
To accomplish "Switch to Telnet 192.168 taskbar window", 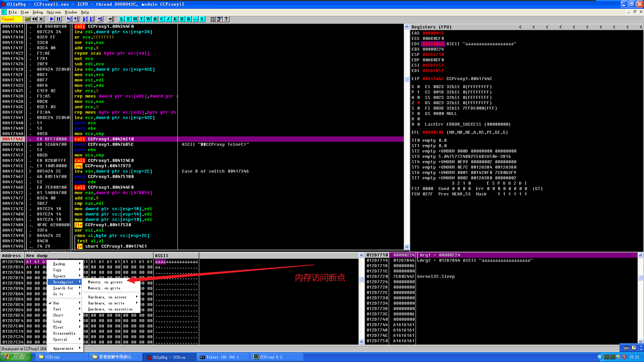I will click(223, 357).
